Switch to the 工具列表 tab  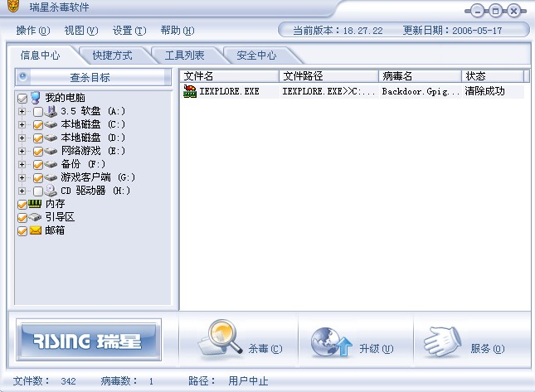185,56
